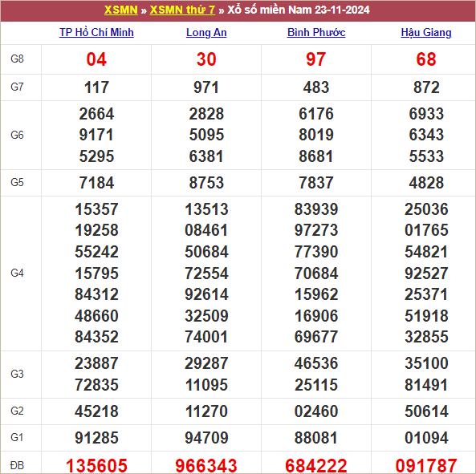476x474 pixels.
Task: Click G7 result 483
Action: coord(316,87)
